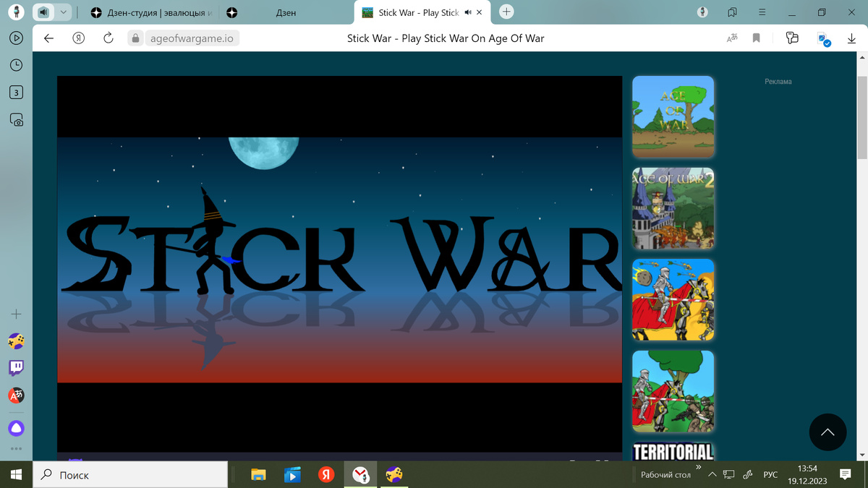Open the sidebar translator icon
Screen dimensions: 868x488
click(16, 395)
